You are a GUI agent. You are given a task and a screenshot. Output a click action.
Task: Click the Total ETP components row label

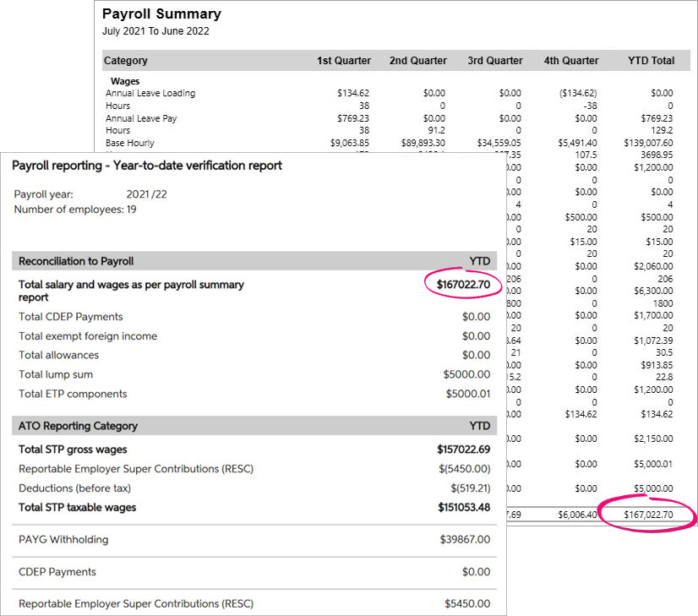(73, 394)
